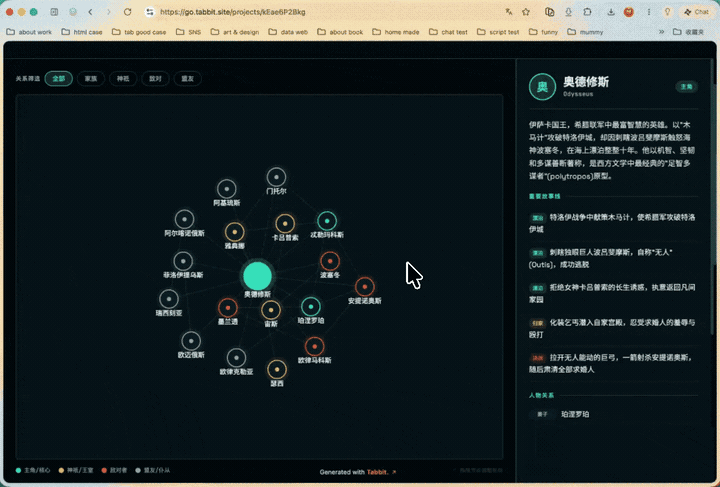Viewport: 720px width, 487px height.
Task: Select the 欧律马科斯 node
Action: pos(315,347)
